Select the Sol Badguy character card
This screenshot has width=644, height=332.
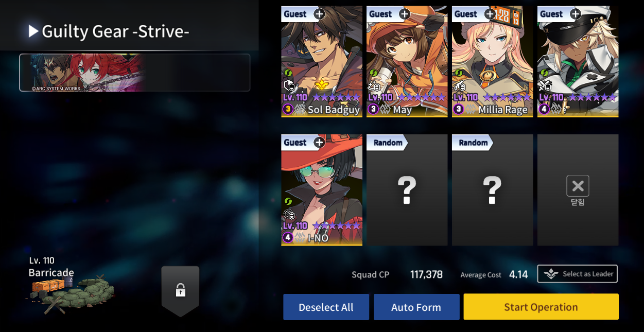322,62
